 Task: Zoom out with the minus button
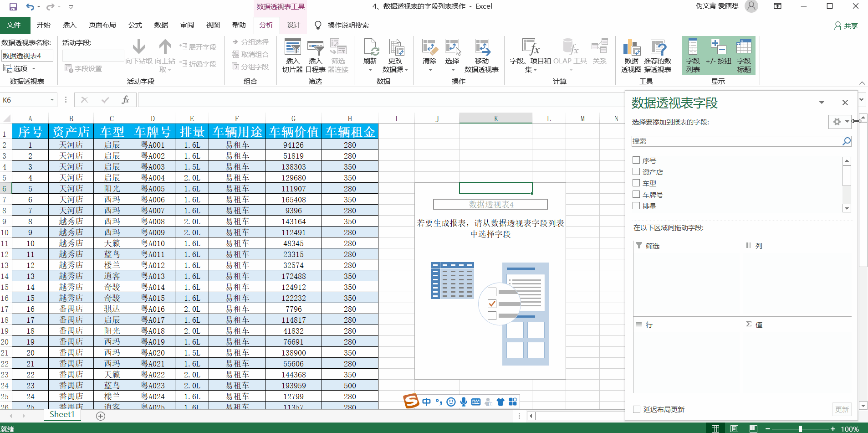(768, 429)
